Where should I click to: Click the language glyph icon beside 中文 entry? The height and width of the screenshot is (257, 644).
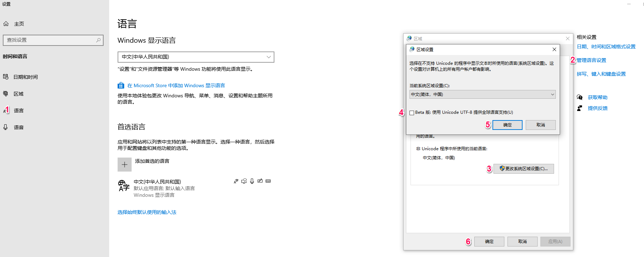[x=124, y=185]
